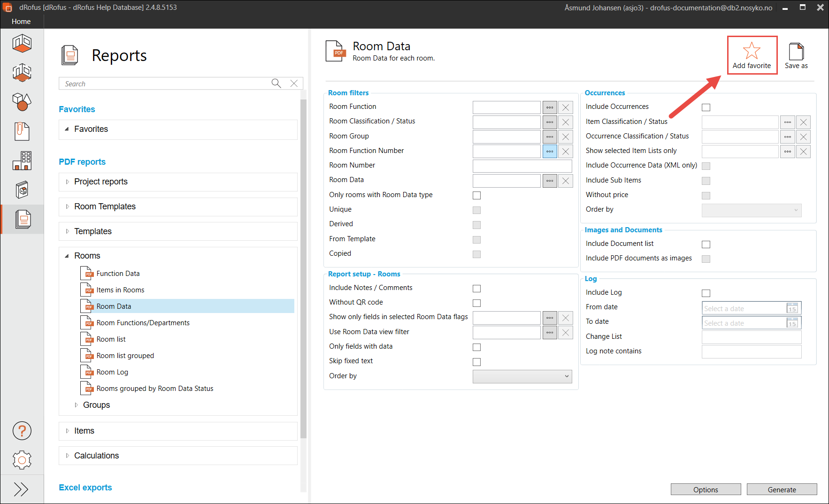Open the Home menu tab
The width and height of the screenshot is (829, 504).
[21, 22]
